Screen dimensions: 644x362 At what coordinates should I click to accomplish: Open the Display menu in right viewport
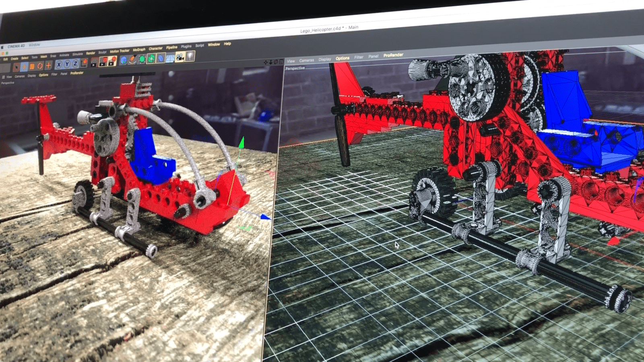(324, 59)
